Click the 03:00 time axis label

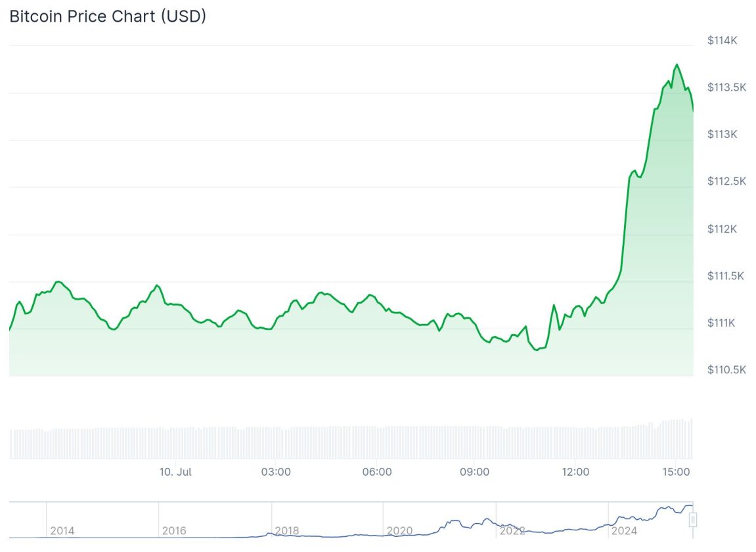tap(276, 472)
